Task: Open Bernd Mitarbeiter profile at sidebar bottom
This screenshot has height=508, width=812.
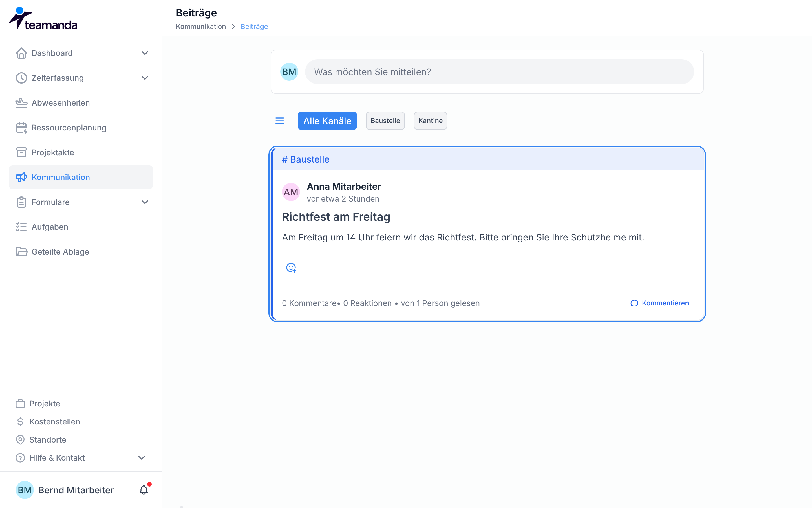Action: tap(65, 490)
